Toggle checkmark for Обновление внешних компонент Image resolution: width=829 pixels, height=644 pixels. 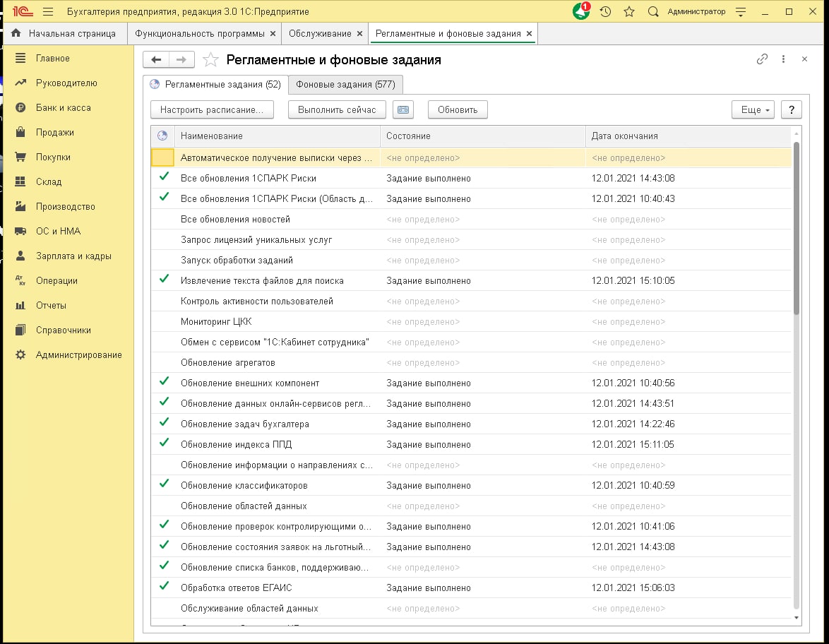pos(164,381)
